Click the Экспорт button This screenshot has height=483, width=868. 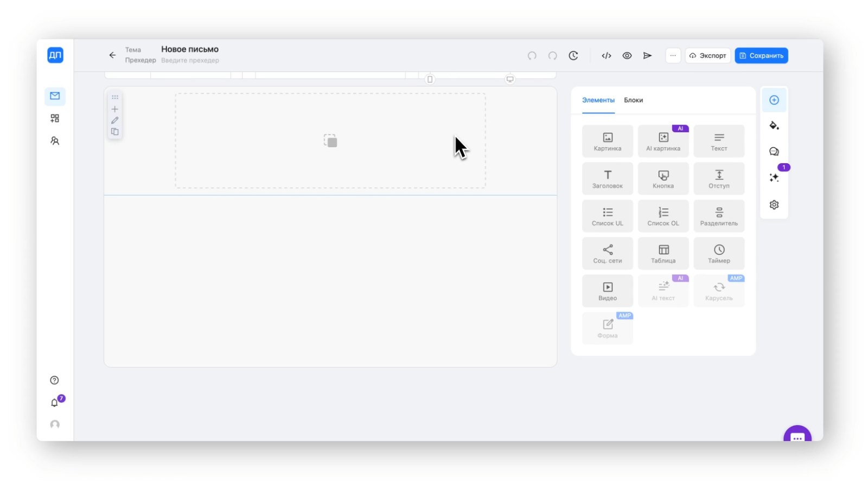pos(708,55)
